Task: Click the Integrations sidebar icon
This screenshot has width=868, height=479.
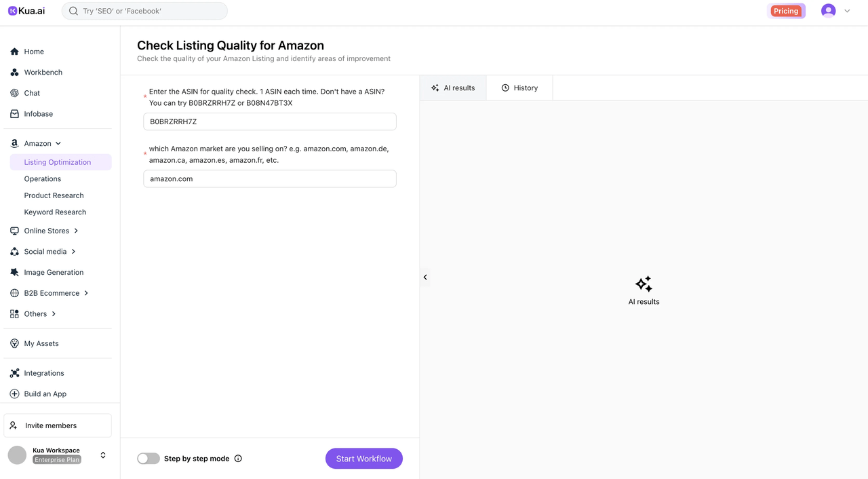Action: 14,372
